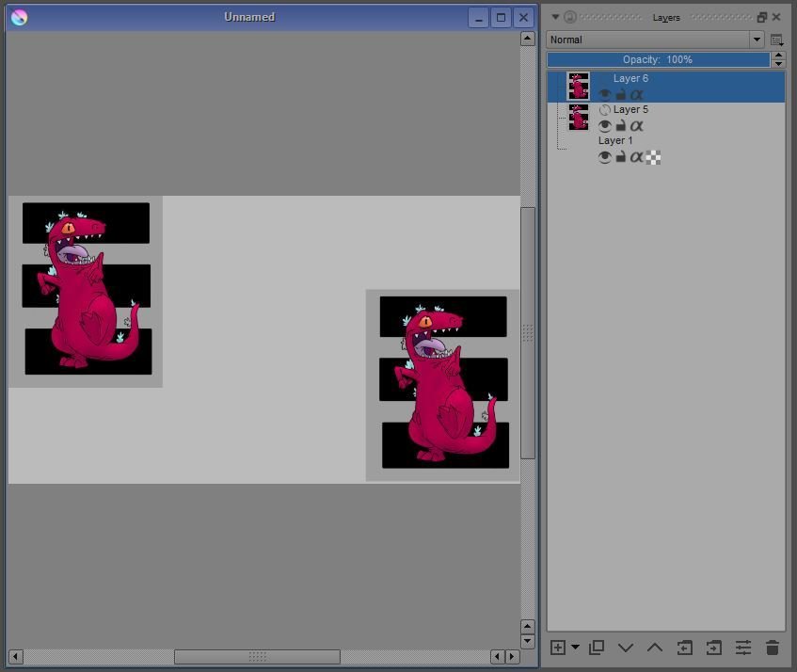The width and height of the screenshot is (797, 672).
Task: Collapse the Layers docker with the triangle
Action: 555,17
